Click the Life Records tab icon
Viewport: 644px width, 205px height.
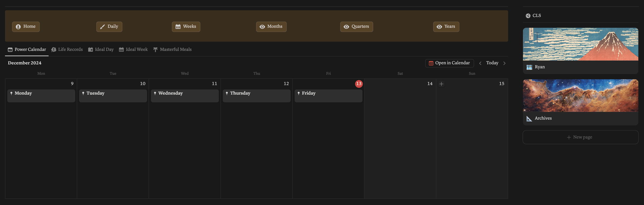tap(54, 50)
